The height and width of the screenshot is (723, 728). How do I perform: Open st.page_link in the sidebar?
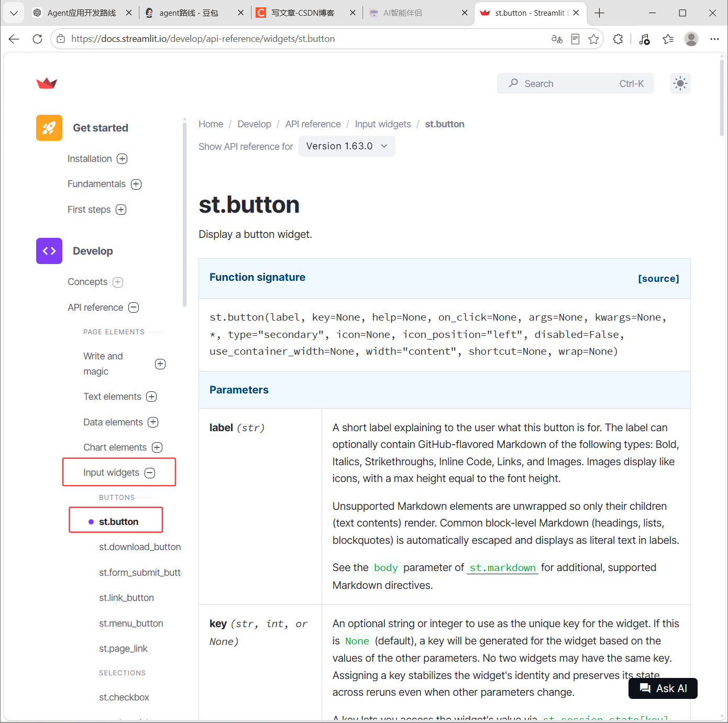(x=123, y=649)
